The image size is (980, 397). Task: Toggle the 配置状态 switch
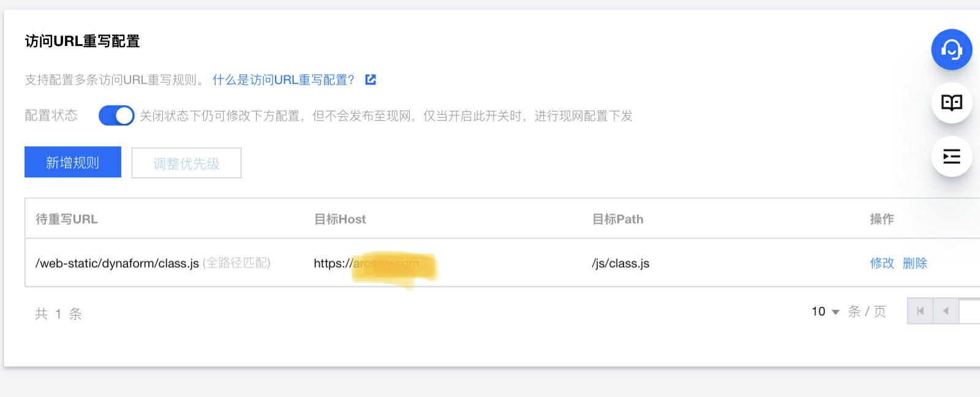pos(116,115)
